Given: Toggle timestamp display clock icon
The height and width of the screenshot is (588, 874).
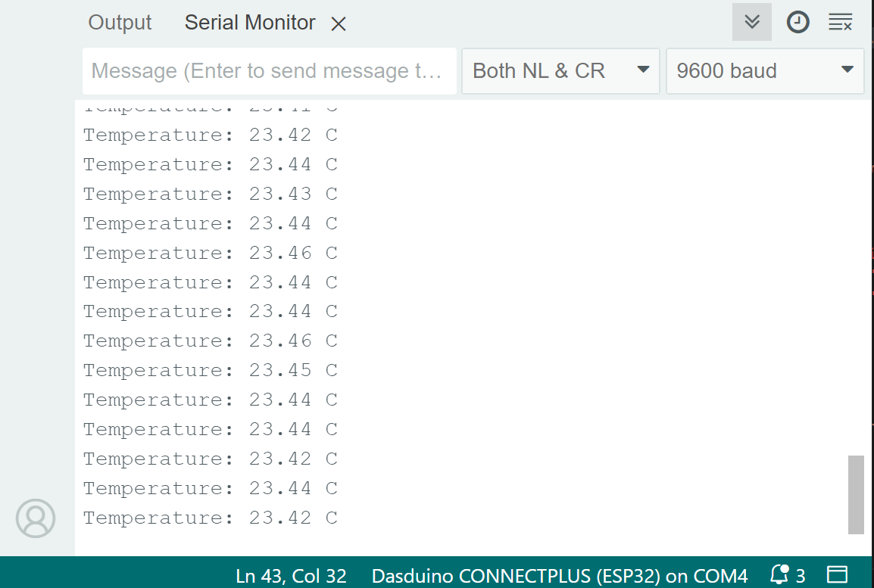Looking at the screenshot, I should 798,23.
